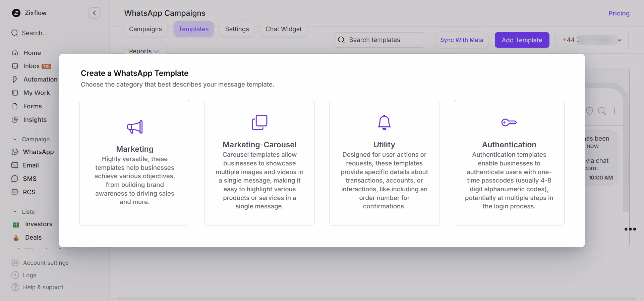Click the Marketing megaphone icon
Image resolution: width=644 pixels, height=301 pixels.
tap(135, 127)
